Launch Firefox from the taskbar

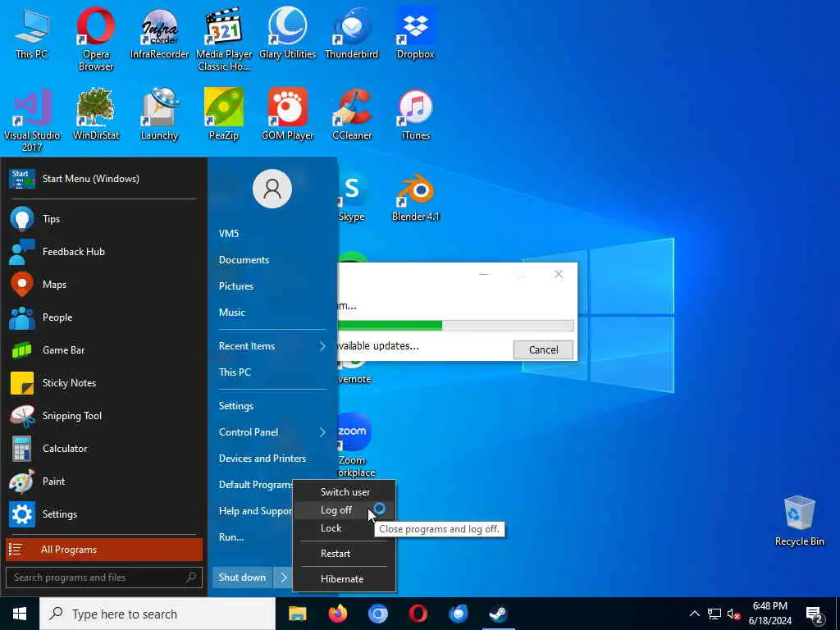pyautogui.click(x=337, y=614)
